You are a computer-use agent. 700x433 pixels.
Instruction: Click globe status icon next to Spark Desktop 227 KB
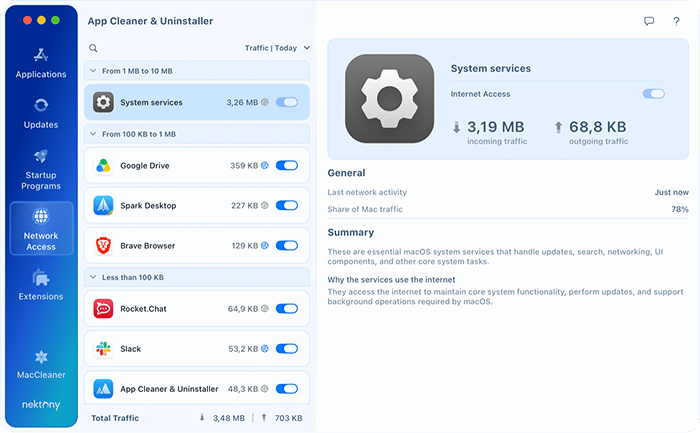[x=265, y=205]
